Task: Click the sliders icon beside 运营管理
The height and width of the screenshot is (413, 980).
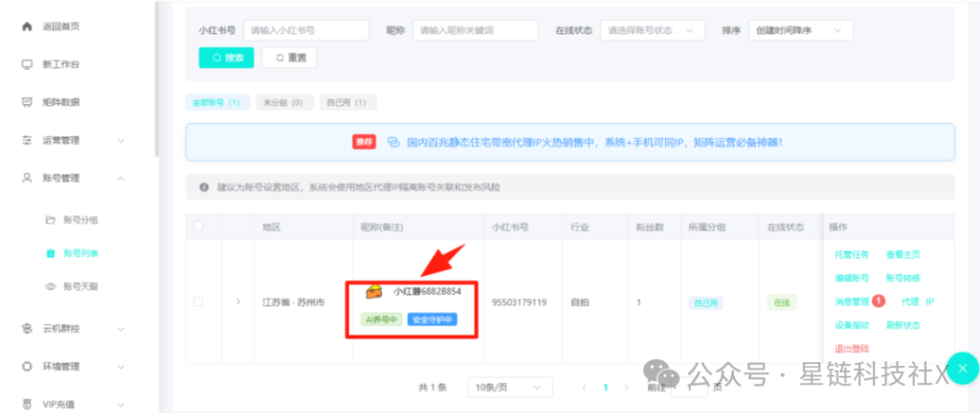Action: (x=26, y=141)
